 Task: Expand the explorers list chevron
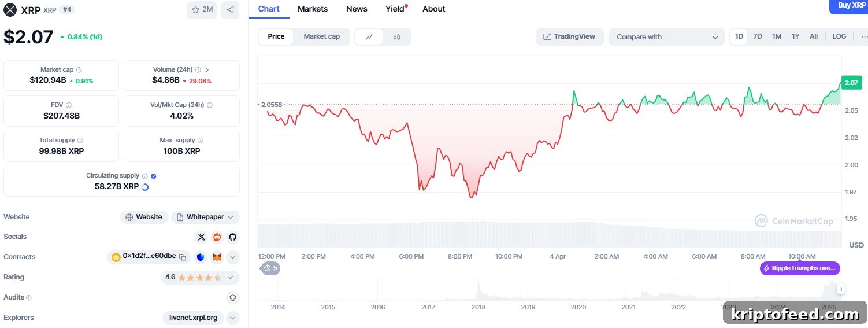[233, 318]
